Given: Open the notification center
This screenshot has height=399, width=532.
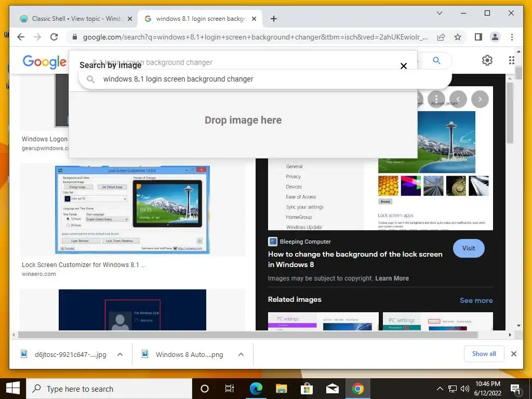Looking at the screenshot, I should point(515,389).
